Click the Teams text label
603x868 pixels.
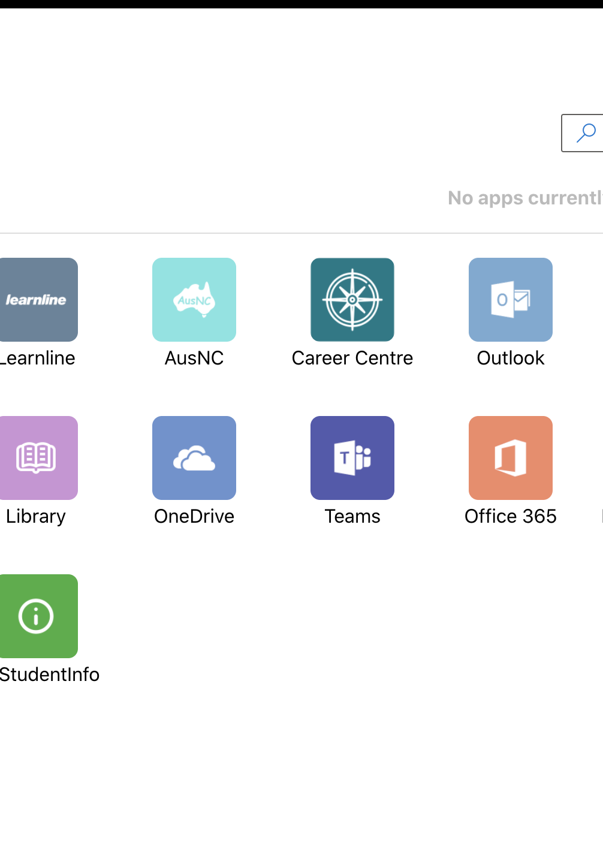click(352, 516)
